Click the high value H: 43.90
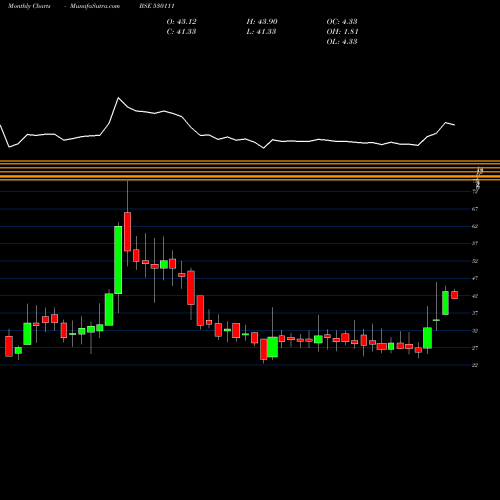500x500 pixels. 262,22
